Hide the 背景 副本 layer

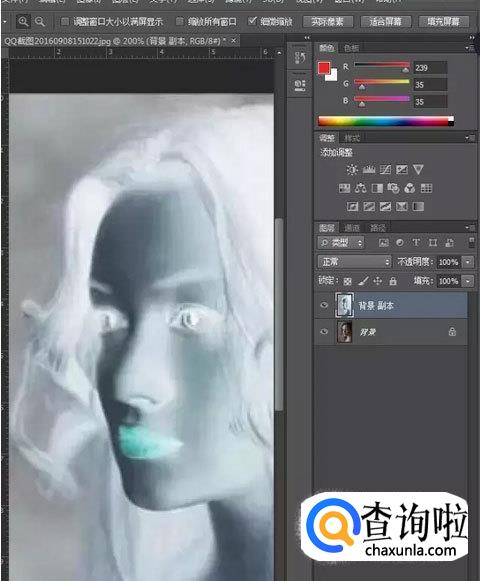tap(324, 305)
